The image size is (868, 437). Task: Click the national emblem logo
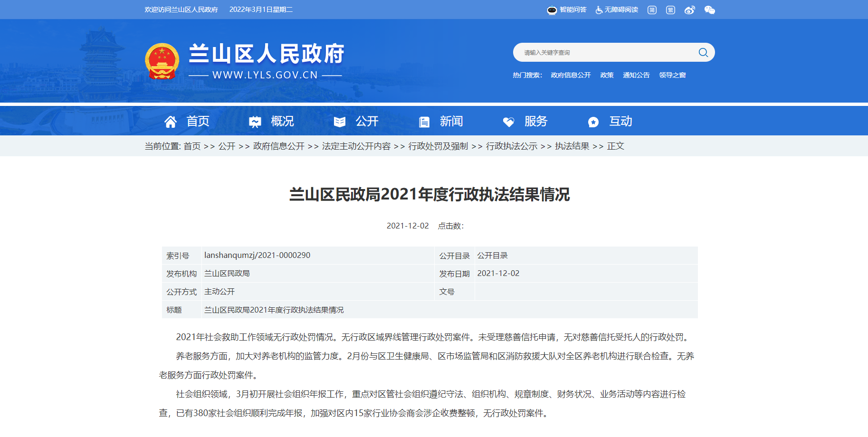click(x=162, y=61)
